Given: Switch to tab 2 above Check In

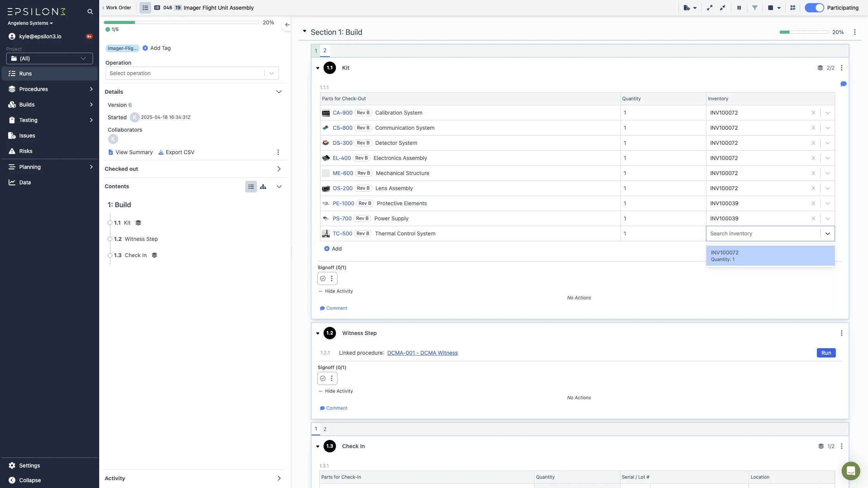Looking at the screenshot, I should point(325,429).
